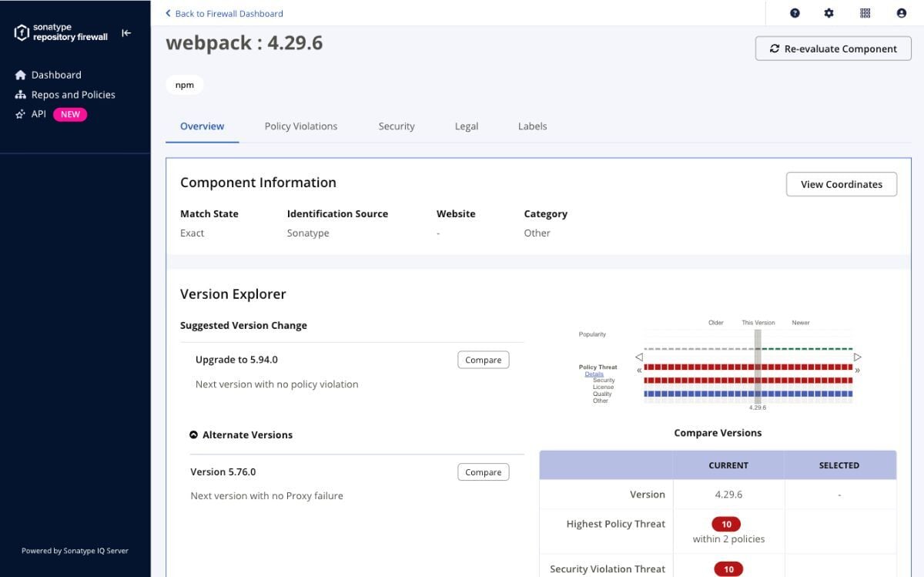Click the double-chevron to jump to oldest versions

638,370
